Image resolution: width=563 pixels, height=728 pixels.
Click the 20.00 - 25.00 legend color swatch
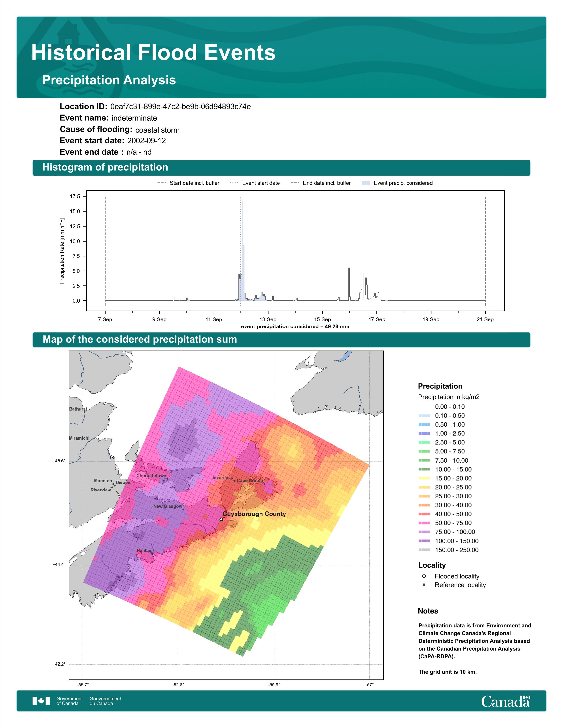[x=424, y=487]
